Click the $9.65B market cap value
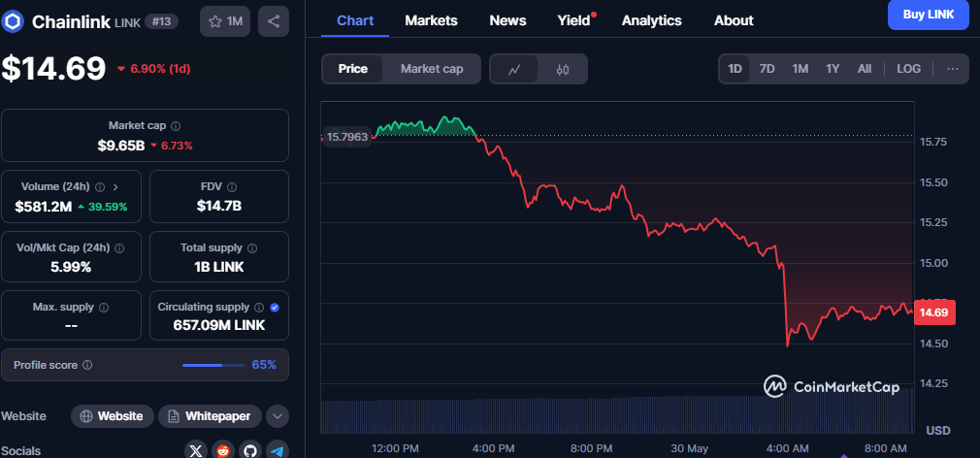Screen dimensions: 980x458 click(120, 146)
